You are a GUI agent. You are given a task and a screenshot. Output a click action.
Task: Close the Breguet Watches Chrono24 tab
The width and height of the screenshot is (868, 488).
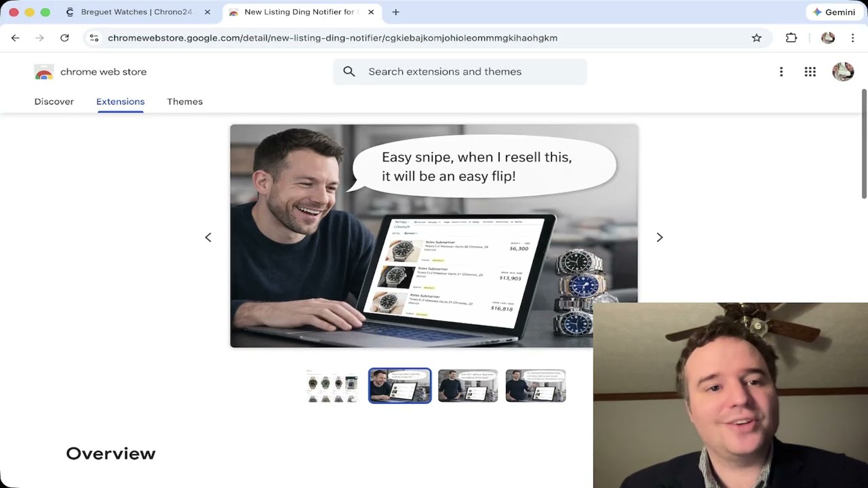coord(208,12)
